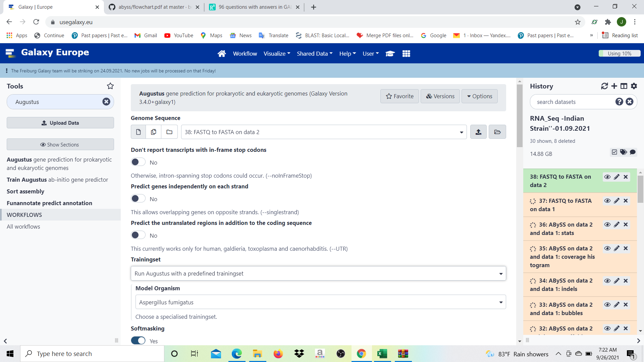
Task: Click the grid icon in the masthead
Action: coord(406,54)
